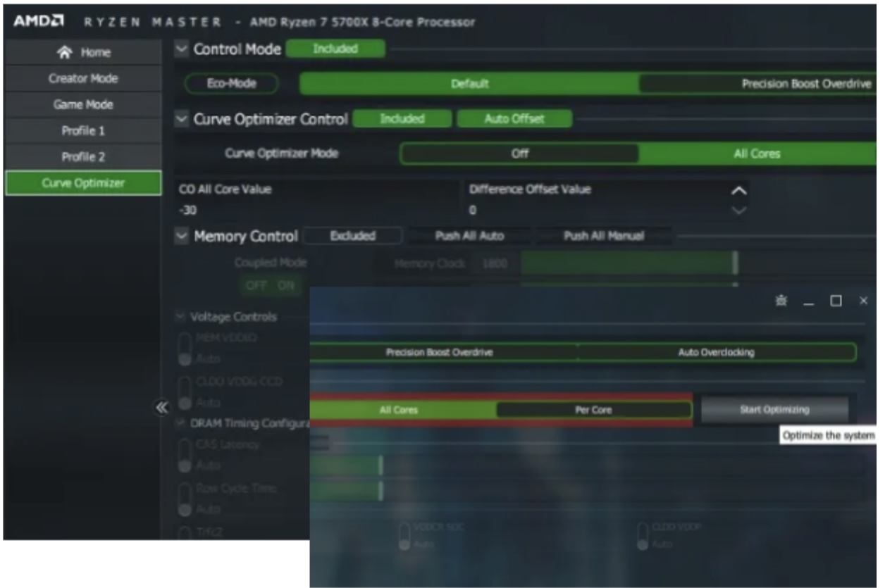Toggle Row Cycle Time Auto switch
This screenshot has width=885, height=588.
[x=185, y=499]
